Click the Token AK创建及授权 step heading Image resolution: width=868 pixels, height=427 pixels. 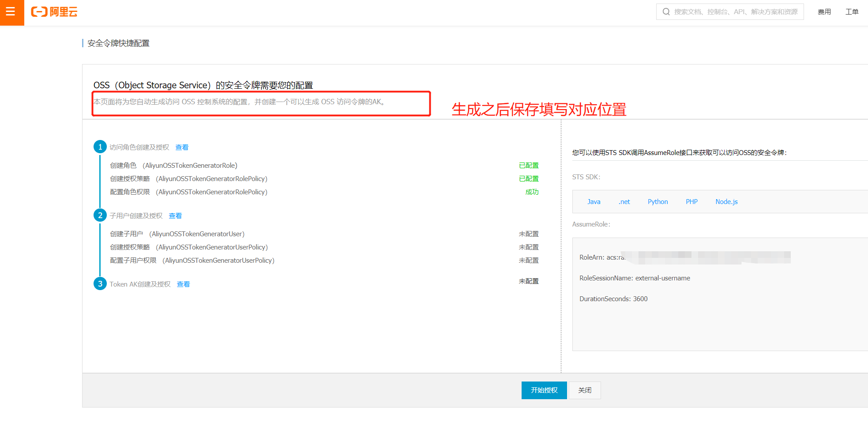[x=140, y=284]
